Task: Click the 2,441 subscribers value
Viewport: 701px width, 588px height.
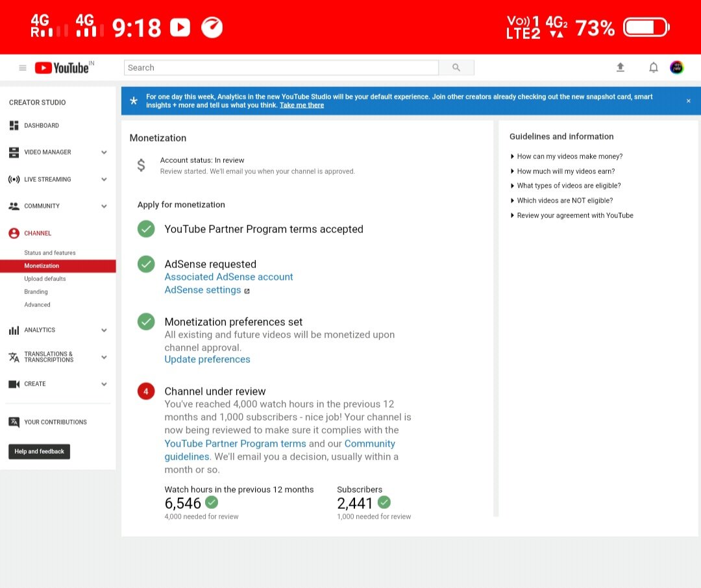Action: tap(354, 503)
